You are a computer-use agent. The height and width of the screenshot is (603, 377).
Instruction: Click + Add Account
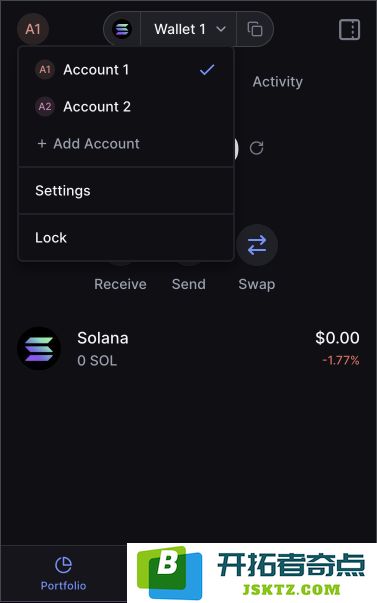tap(88, 144)
